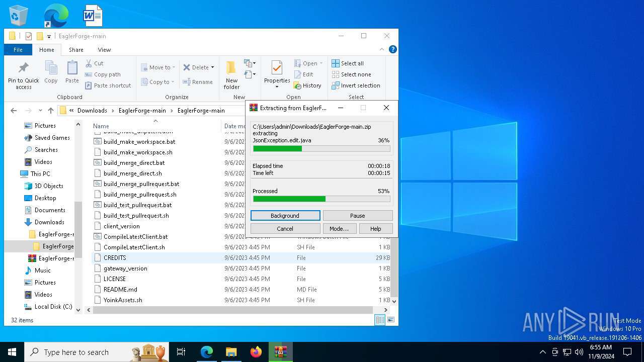
Task: Go up one folder level arrow
Action: click(50, 111)
